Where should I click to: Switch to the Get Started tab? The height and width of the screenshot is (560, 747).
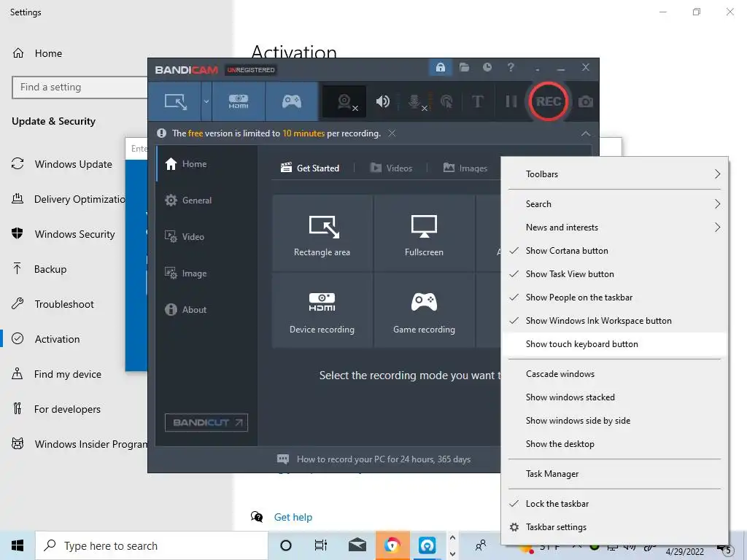tap(310, 168)
